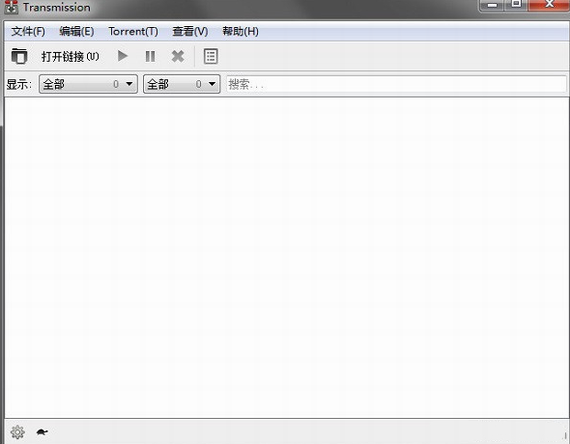
Task: Open the 查看(V) menu
Action: click(x=190, y=32)
